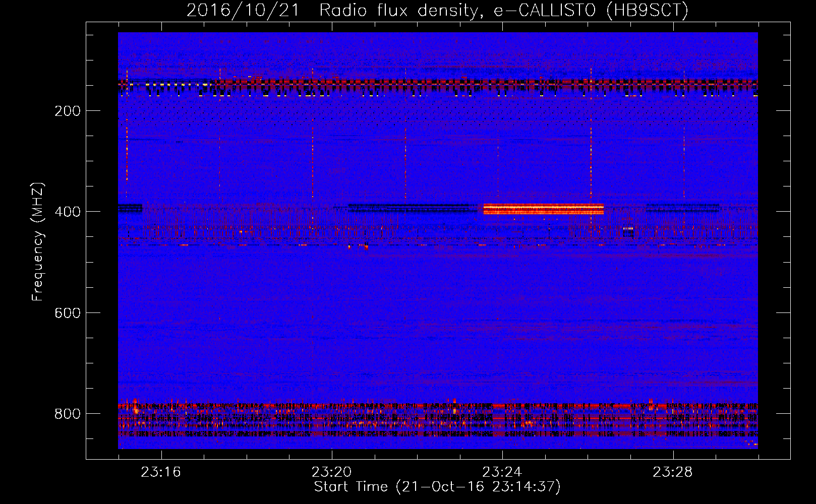Click the bright orange burst near 400 MHz

544,209
